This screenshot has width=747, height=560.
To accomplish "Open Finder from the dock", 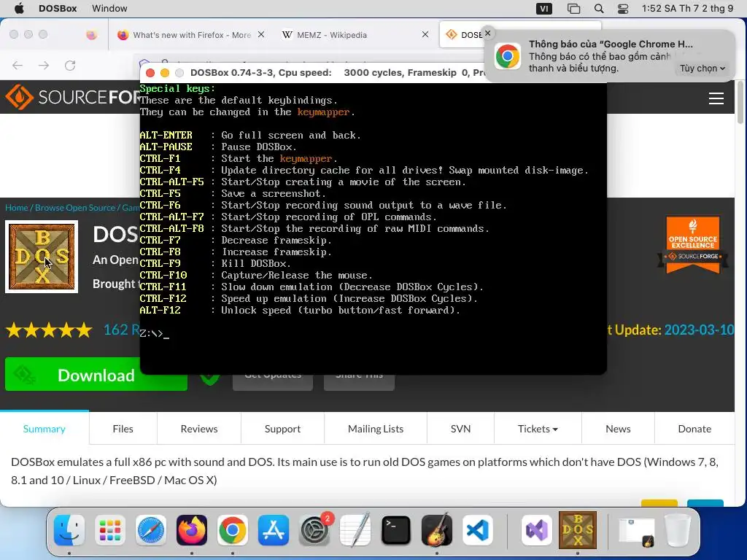I will tap(69, 530).
